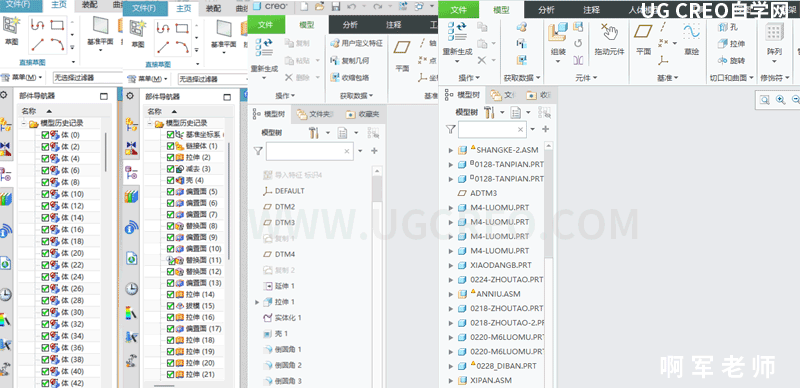Select the 草绘 sketch tool in the assembly ribbon
The height and width of the screenshot is (388, 800).
click(692, 40)
